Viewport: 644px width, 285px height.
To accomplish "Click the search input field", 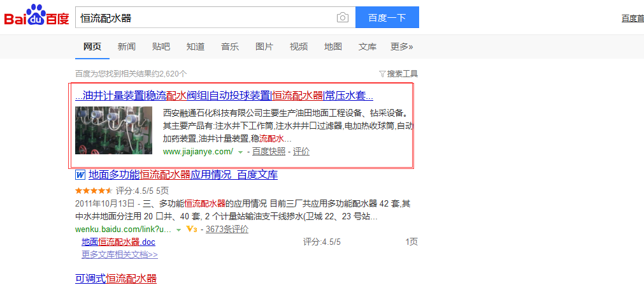I will 204,18.
